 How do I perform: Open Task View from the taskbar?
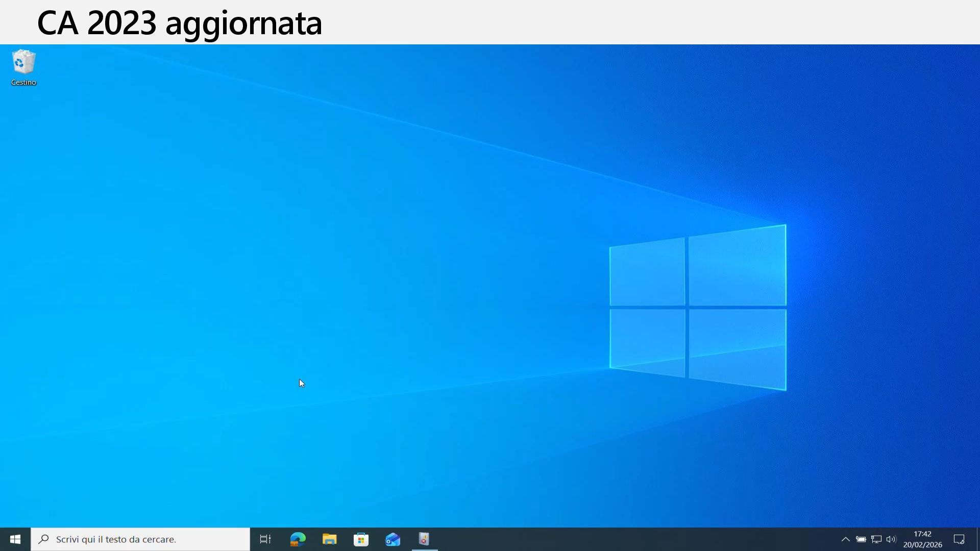click(265, 539)
